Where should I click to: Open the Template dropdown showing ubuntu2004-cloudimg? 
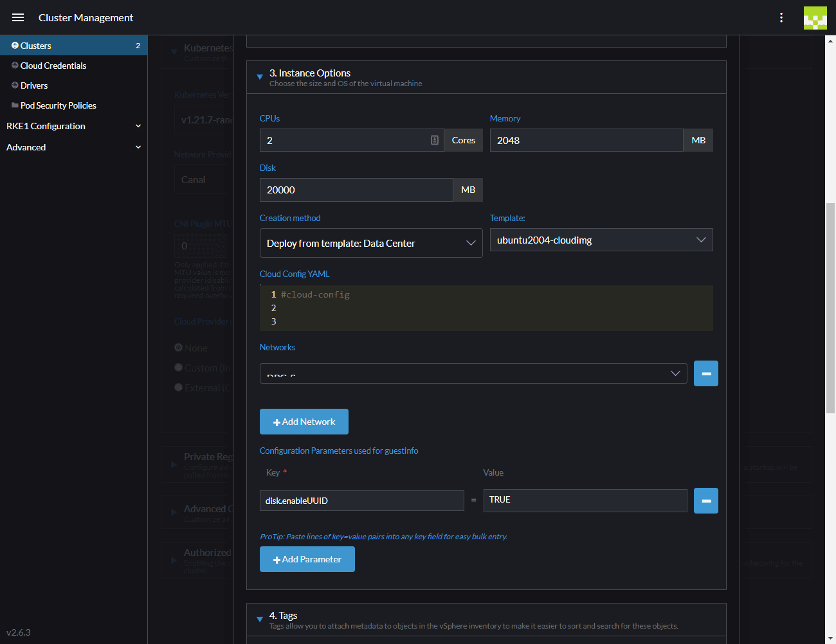[x=601, y=240]
